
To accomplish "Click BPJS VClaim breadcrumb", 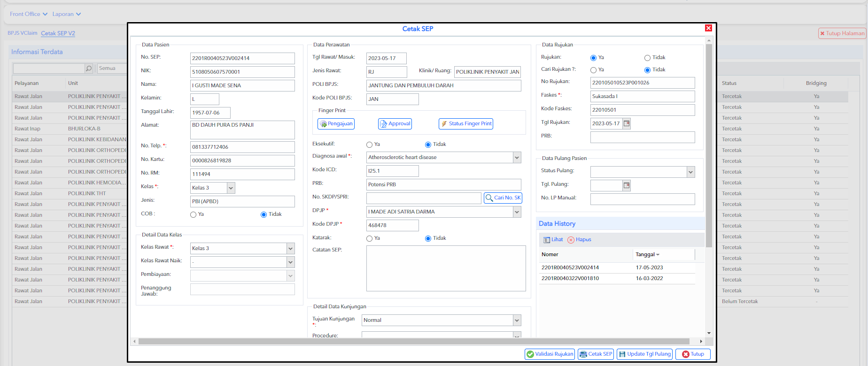I will click(x=22, y=33).
